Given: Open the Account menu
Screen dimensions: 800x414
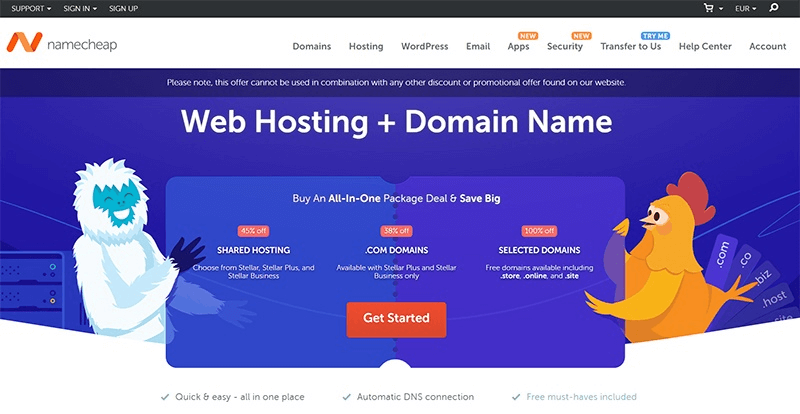Looking at the screenshot, I should click(767, 46).
